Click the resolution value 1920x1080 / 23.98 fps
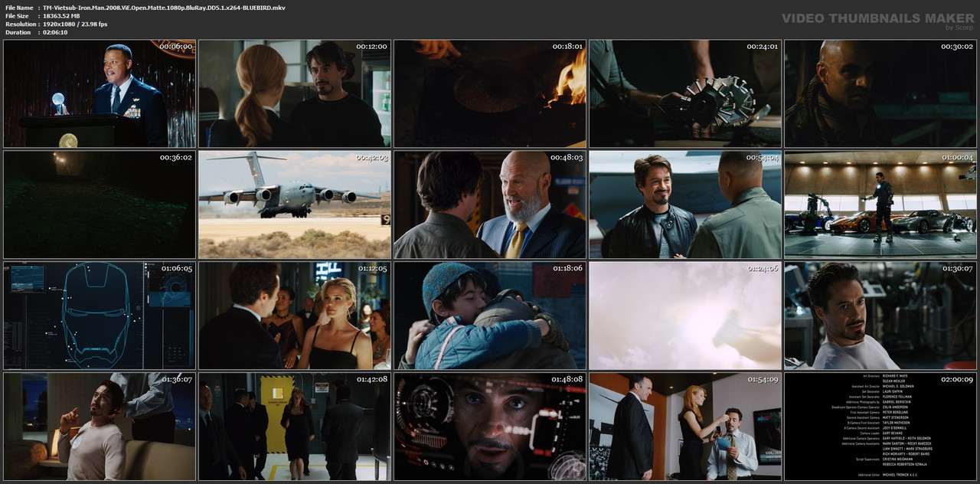980x484 pixels. pos(75,24)
